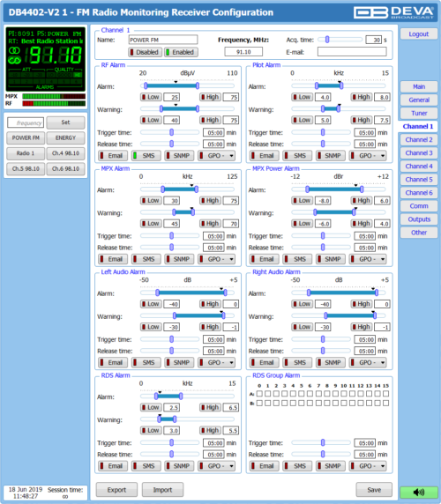Image resolution: width=441 pixels, height=504 pixels.
Task: Toggle SMS notification in RF Alarm
Action: [x=146, y=156]
